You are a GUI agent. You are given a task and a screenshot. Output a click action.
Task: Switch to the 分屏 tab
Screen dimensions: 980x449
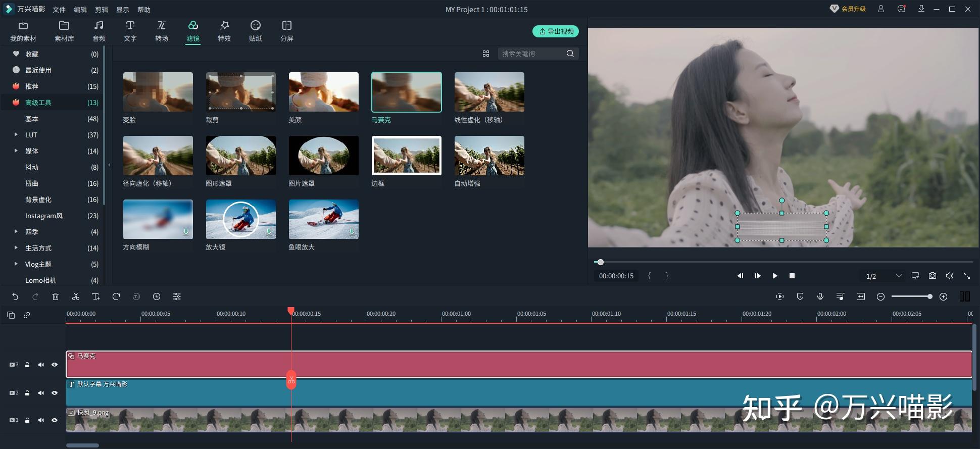[287, 31]
